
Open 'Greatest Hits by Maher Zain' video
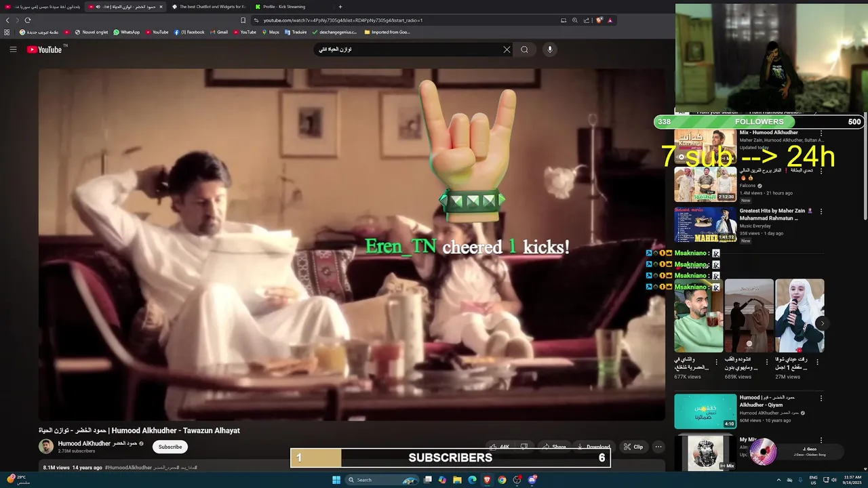pos(705,224)
